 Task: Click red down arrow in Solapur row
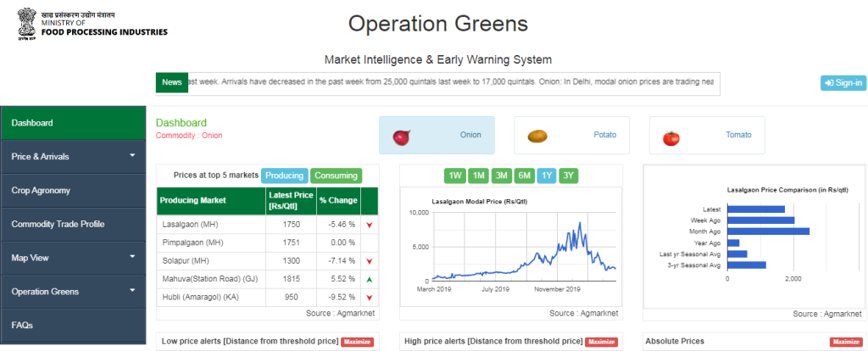tap(369, 261)
